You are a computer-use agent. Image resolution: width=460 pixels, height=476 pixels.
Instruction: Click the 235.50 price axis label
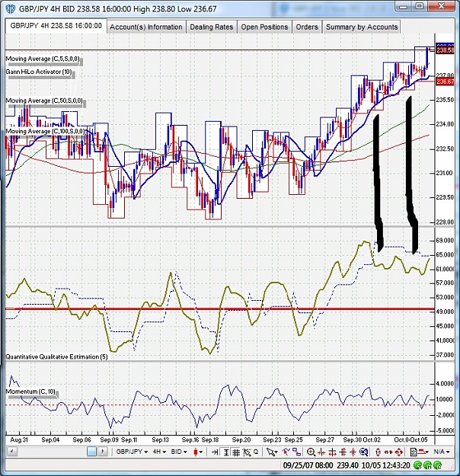tap(445, 100)
